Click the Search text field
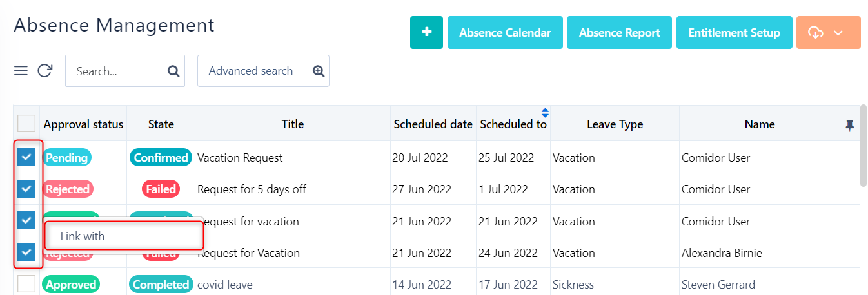 point(116,71)
